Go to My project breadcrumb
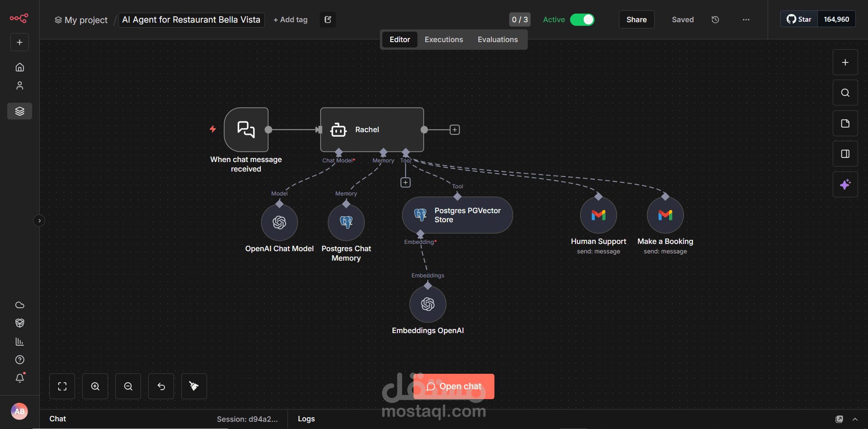Viewport: 868px width, 429px height. [x=81, y=20]
